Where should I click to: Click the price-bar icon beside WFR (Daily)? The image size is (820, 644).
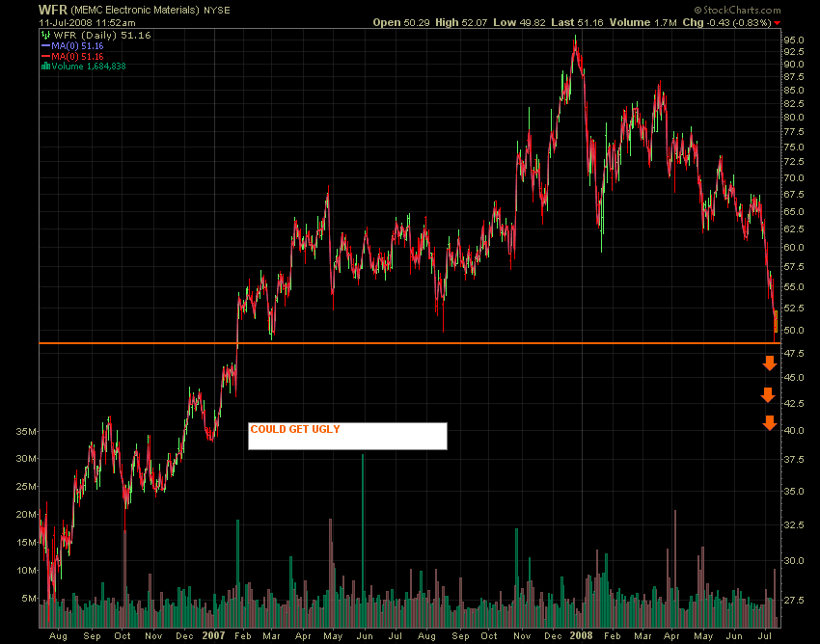coord(45,36)
